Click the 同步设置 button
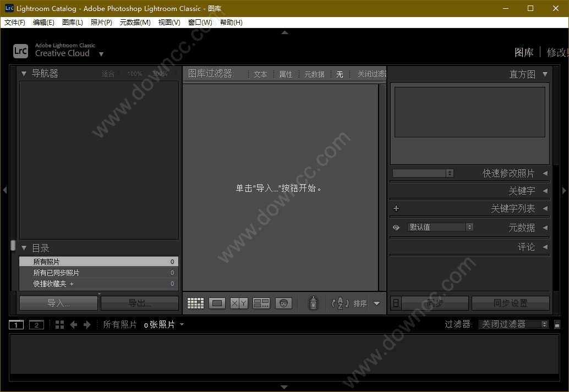The height and width of the screenshot is (392, 569). click(511, 302)
